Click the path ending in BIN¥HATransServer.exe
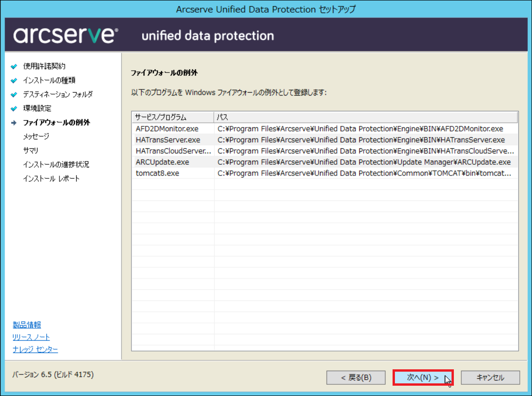Viewport: 532px width, 396px height. 361,140
